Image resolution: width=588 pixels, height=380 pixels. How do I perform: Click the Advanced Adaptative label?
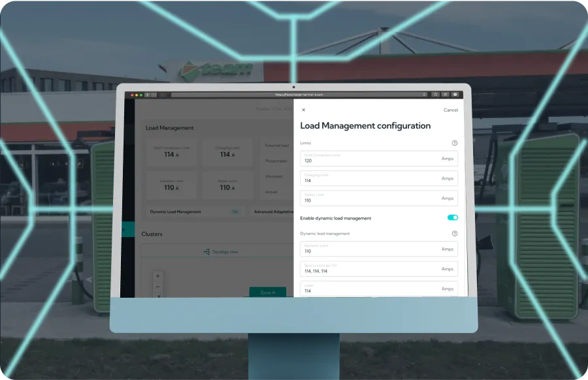coord(274,212)
